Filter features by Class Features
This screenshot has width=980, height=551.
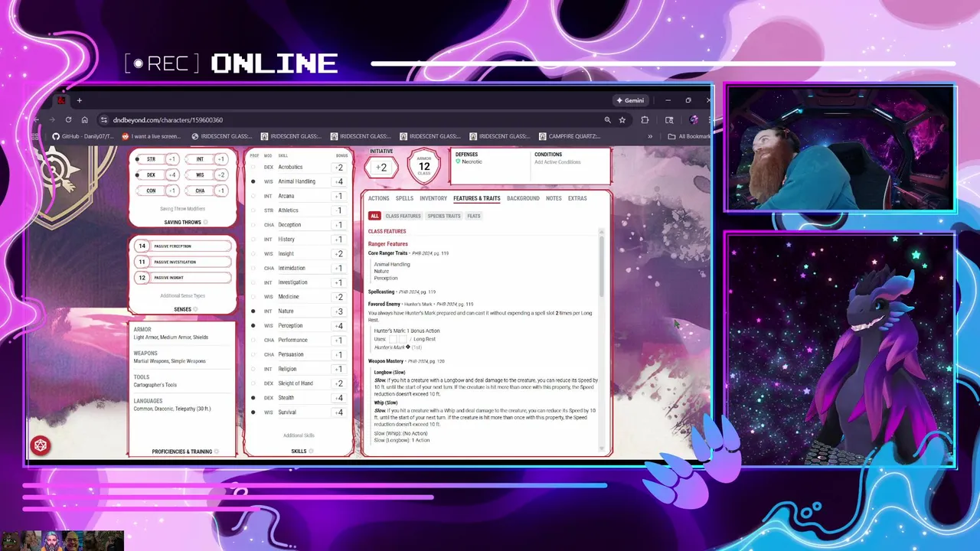pos(403,216)
